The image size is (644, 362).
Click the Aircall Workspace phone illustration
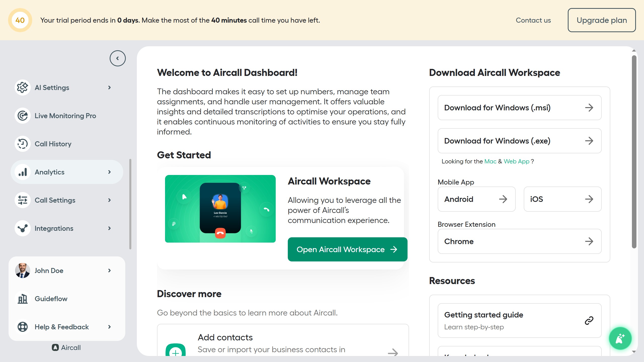point(220,209)
